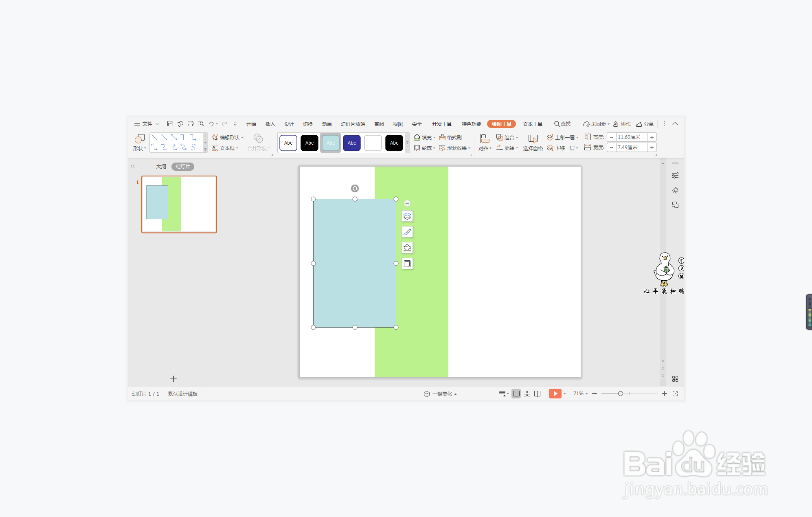Image resolution: width=812 pixels, height=517 pixels.
Task: Click the minus collapse icon beside shape
Action: [x=407, y=203]
